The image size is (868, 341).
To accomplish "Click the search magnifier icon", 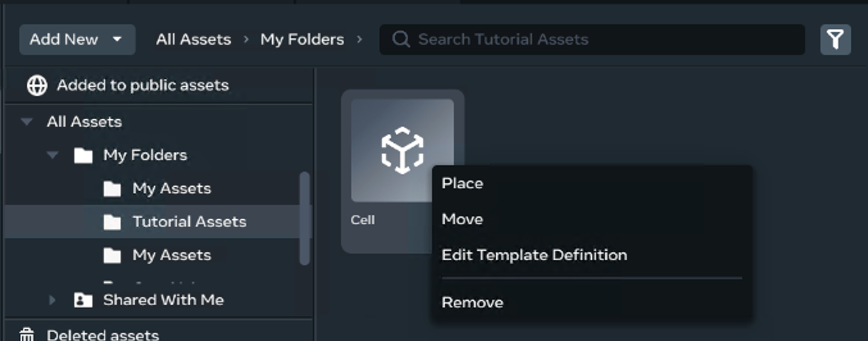I will click(x=401, y=40).
